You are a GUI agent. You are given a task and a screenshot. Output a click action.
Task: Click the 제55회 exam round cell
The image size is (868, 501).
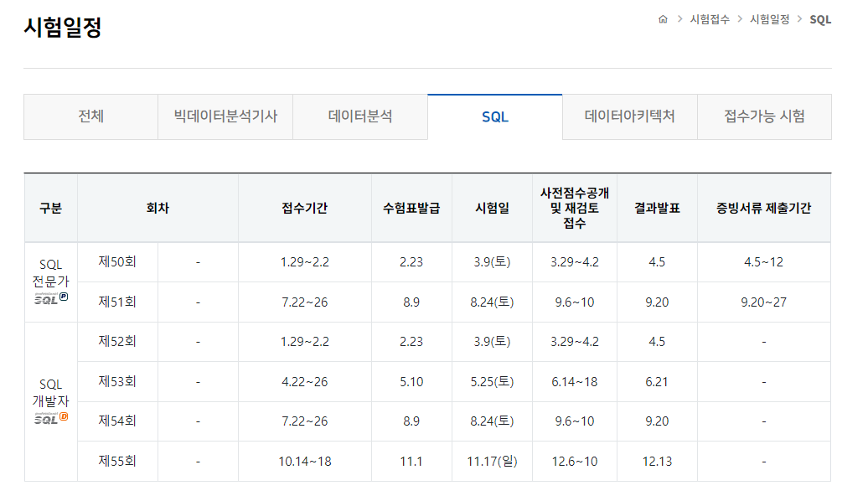117,461
